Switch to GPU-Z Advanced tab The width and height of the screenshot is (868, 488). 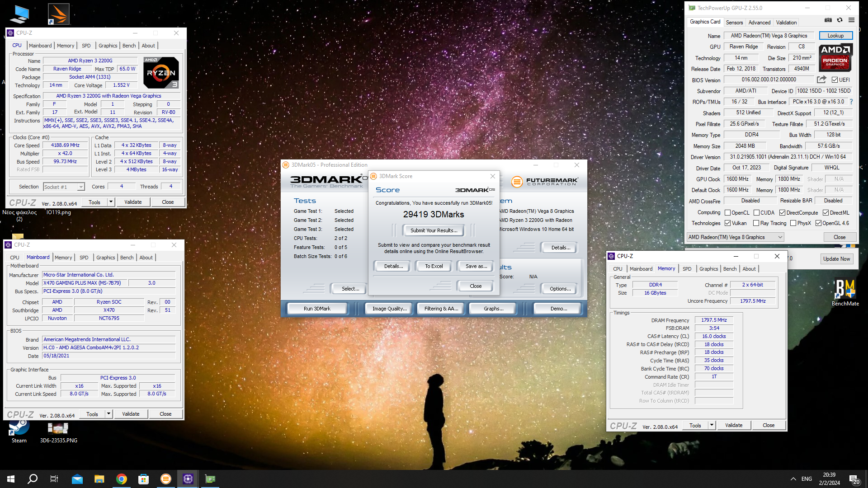[x=759, y=22]
